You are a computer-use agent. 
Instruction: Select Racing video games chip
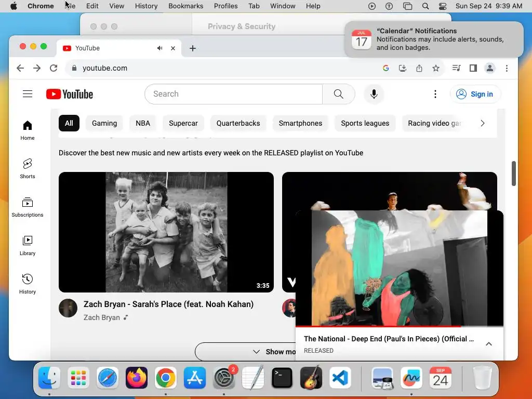pos(434,123)
